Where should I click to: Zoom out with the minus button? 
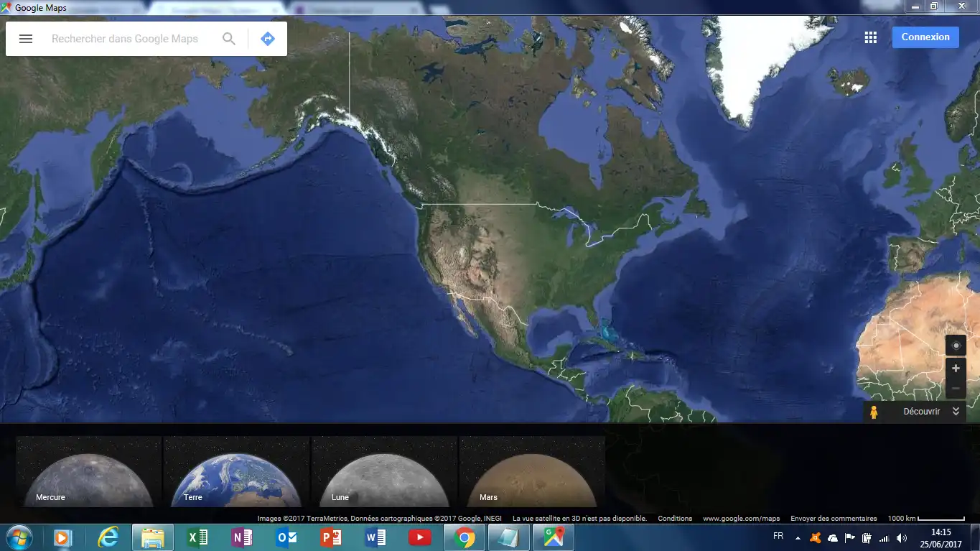(956, 389)
